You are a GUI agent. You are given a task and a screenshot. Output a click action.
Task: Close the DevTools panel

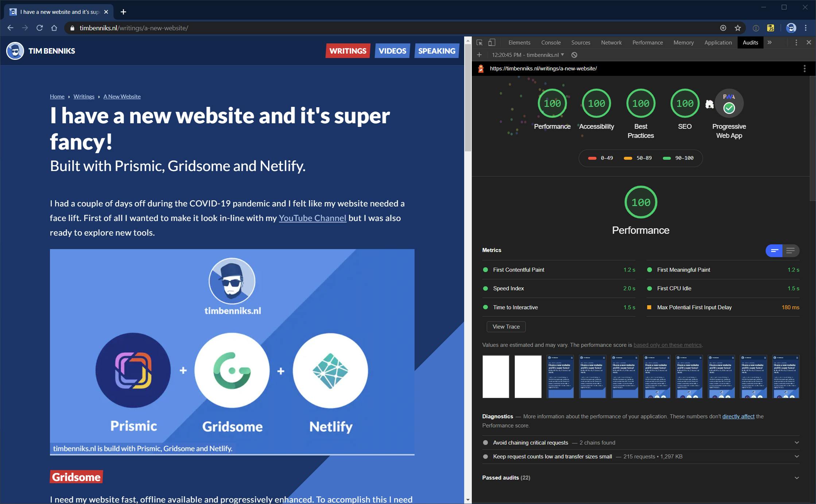tap(809, 42)
